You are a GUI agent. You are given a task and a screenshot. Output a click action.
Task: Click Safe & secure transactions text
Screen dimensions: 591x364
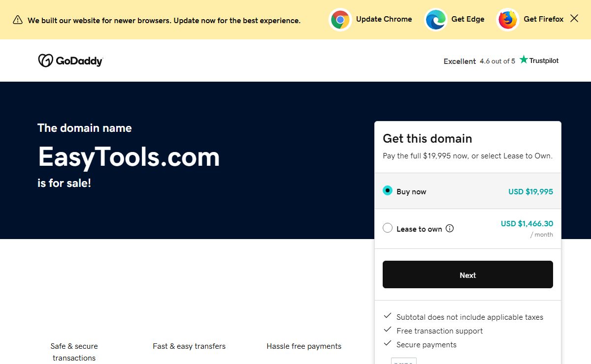(74, 352)
